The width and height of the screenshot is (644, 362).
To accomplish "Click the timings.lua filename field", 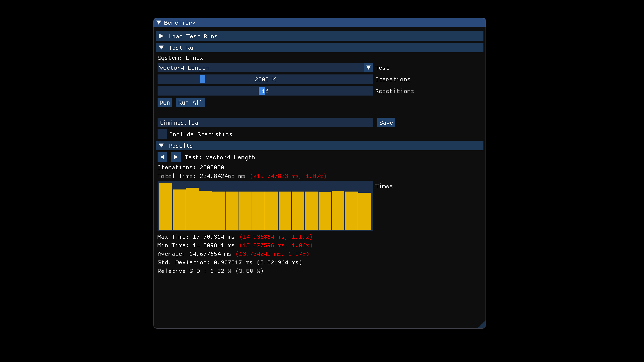I will (265, 123).
